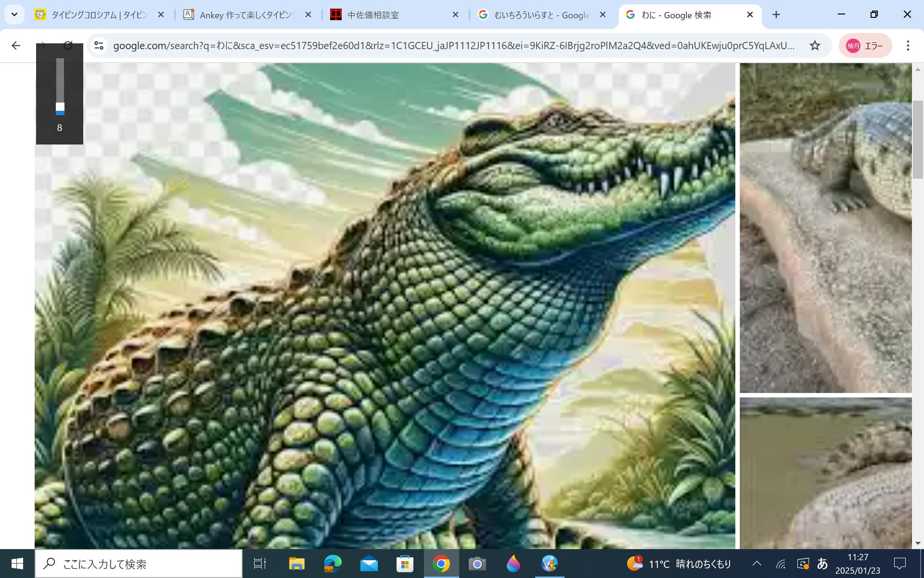Open the Mail app in the taskbar

[369, 564]
